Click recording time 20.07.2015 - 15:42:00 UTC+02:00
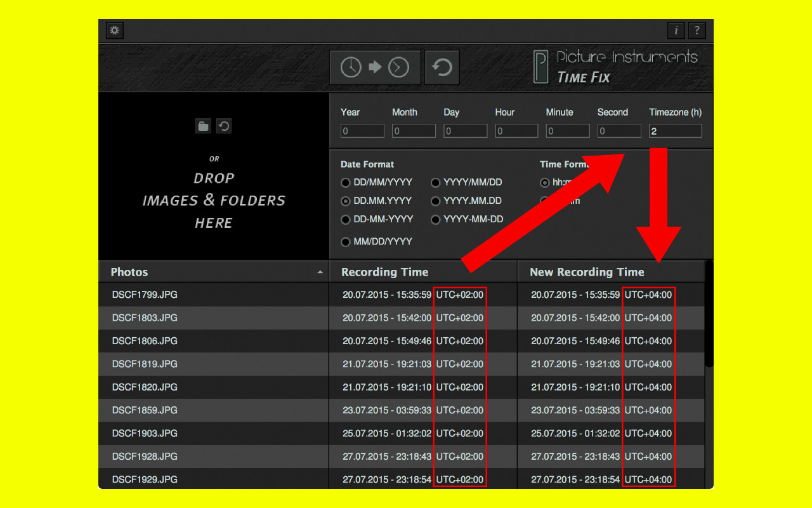The width and height of the screenshot is (812, 508). [x=413, y=318]
